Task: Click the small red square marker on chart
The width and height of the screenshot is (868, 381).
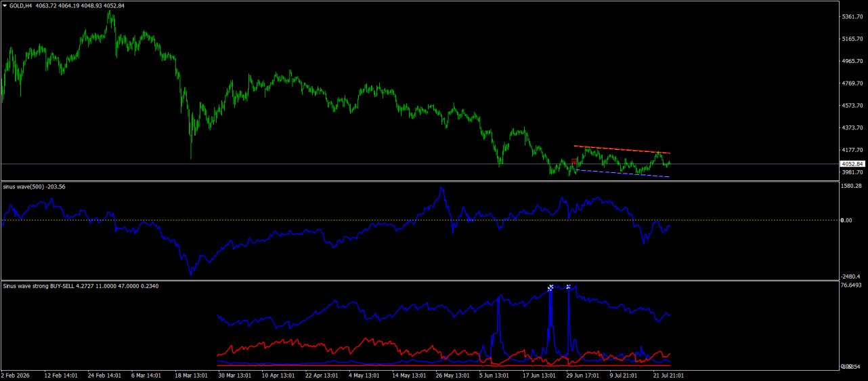Action: point(574,161)
